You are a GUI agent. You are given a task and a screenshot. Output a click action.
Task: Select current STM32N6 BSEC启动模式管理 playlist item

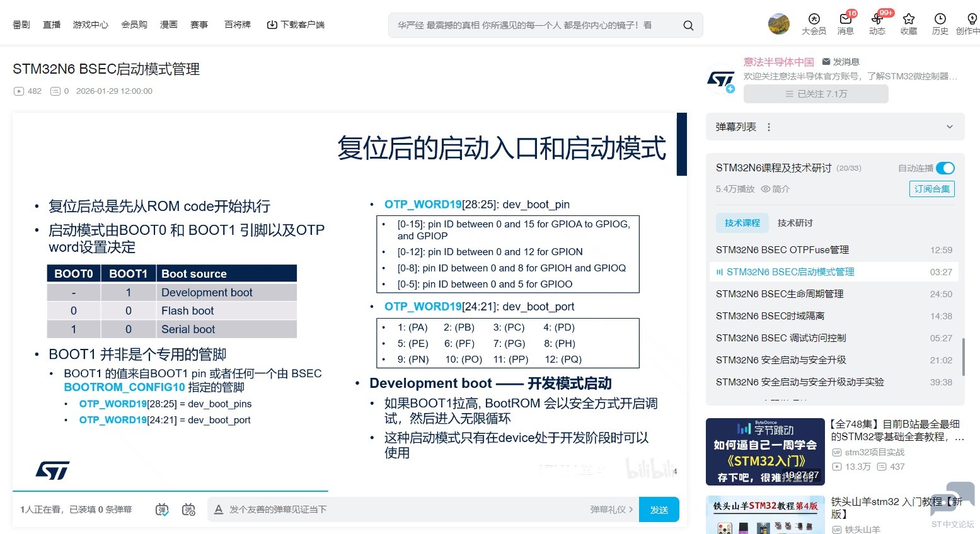pos(834,272)
